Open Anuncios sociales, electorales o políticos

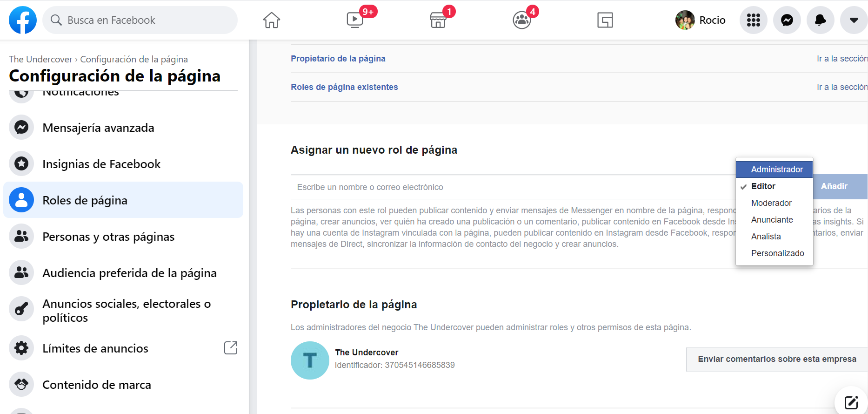(123, 310)
